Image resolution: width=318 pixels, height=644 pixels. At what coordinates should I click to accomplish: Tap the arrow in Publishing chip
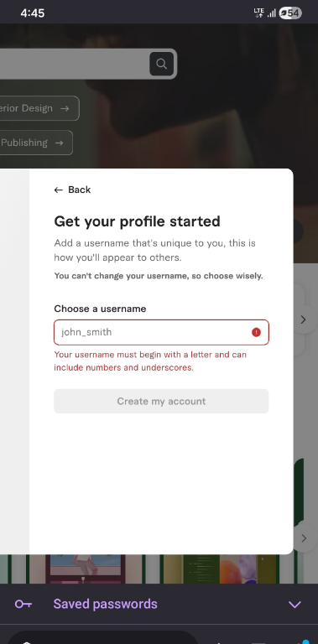point(60,143)
